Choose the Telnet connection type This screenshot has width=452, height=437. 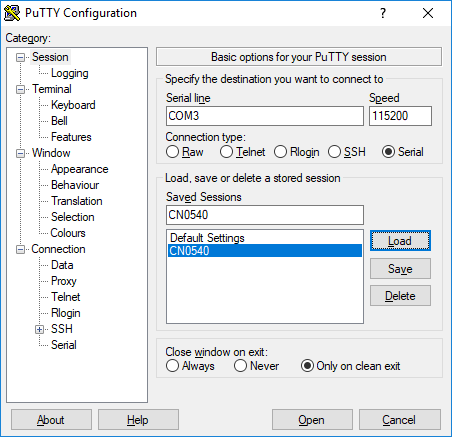[226, 152]
